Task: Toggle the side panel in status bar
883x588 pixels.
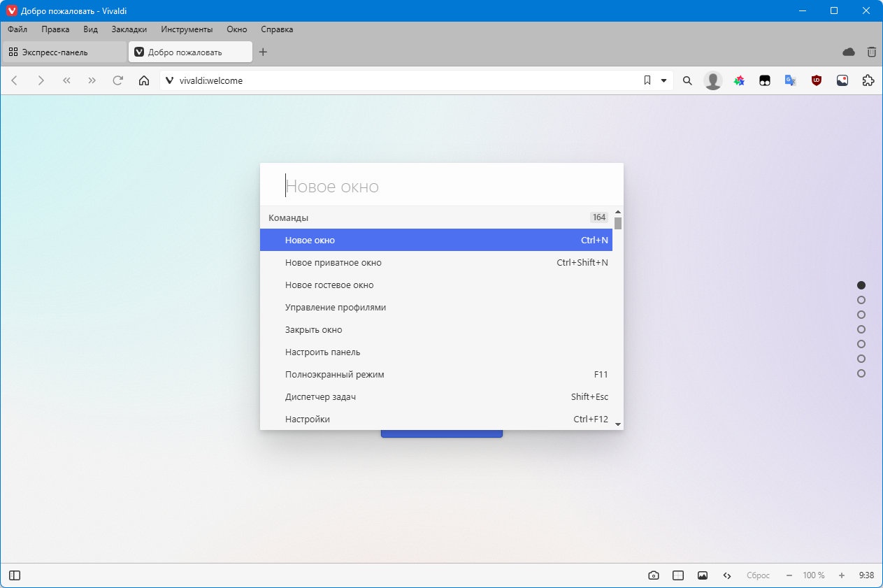Action: point(15,575)
